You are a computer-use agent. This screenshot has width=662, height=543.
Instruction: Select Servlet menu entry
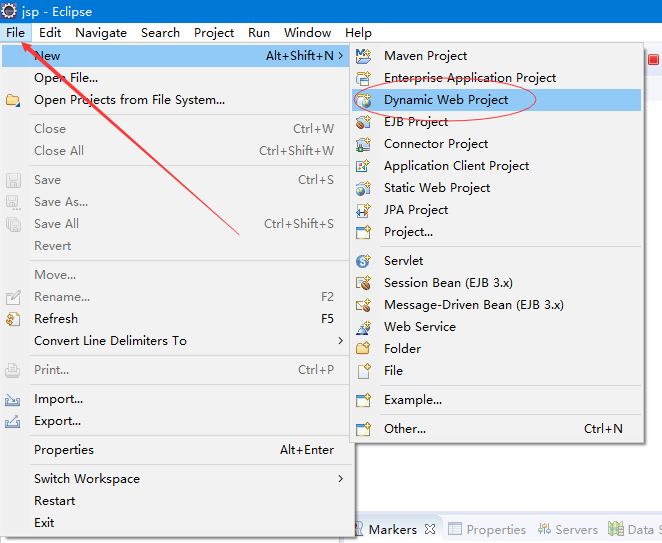(x=496, y=261)
